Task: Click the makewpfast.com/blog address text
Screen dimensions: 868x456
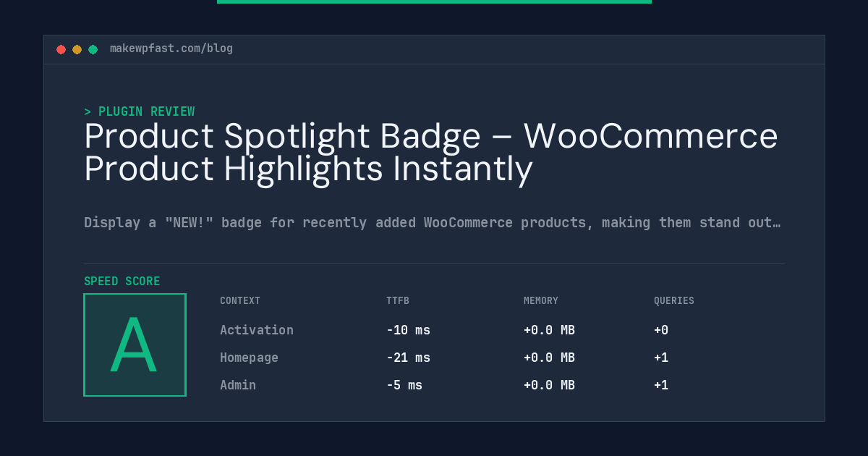Action: (171, 48)
